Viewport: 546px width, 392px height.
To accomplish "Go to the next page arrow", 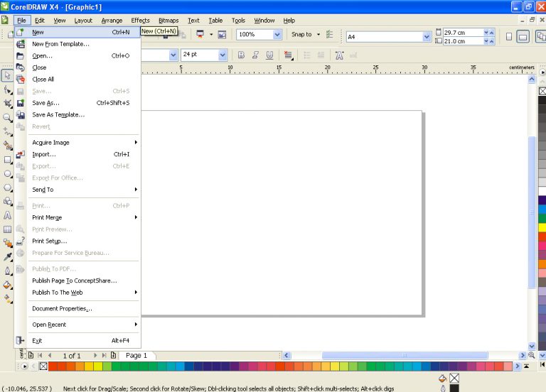I will pos(95,356).
